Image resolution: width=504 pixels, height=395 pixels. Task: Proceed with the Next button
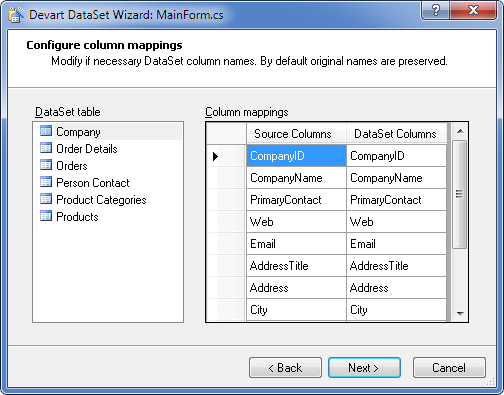364,368
